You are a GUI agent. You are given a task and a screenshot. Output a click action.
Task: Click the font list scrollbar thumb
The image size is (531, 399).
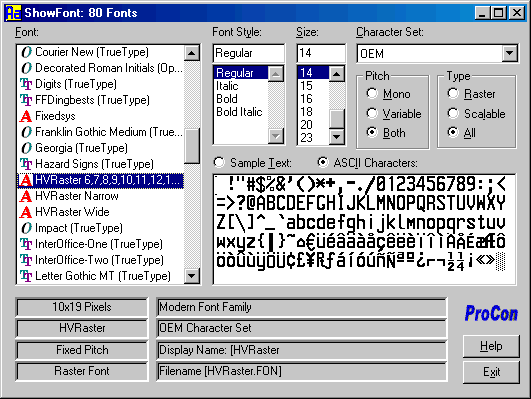192,146
